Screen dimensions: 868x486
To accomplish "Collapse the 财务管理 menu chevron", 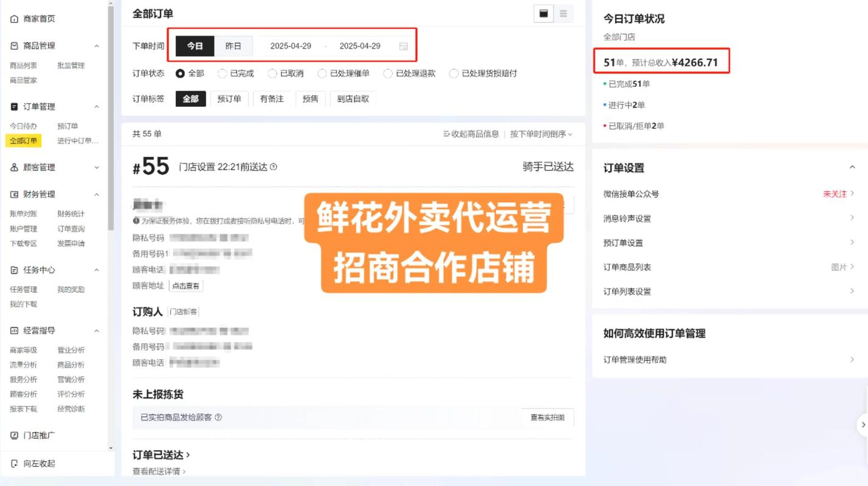I will [x=97, y=194].
